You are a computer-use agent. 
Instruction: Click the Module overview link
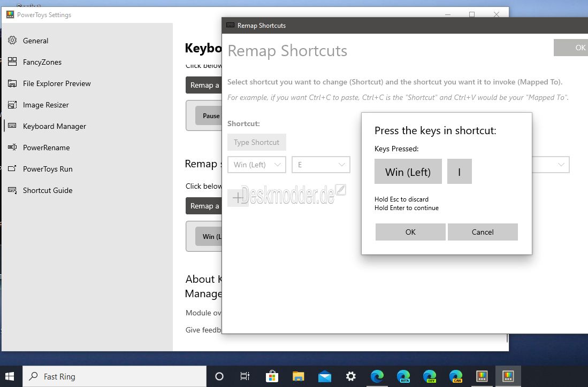[204, 313]
